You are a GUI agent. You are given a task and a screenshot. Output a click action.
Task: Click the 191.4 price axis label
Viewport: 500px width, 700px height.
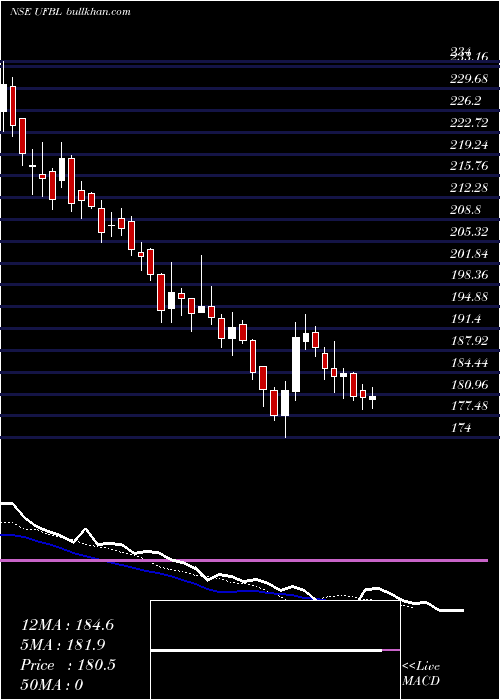(x=466, y=319)
